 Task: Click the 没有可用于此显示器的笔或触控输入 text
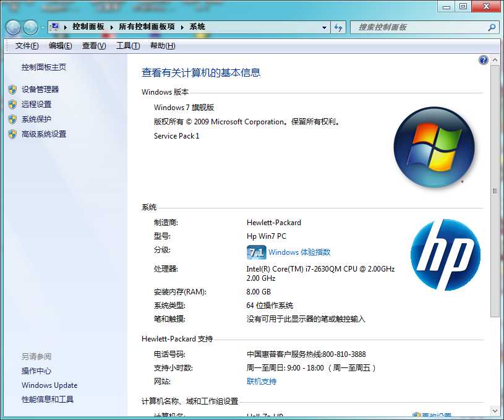305,319
